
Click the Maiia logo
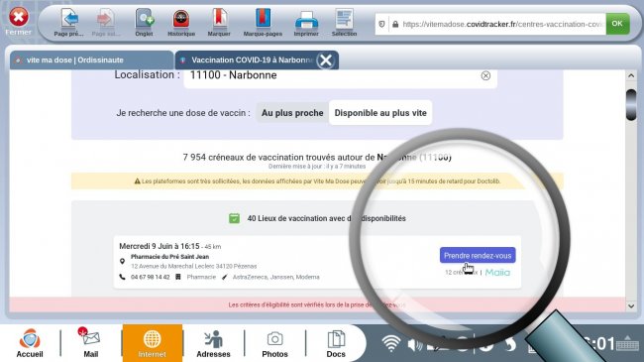[x=497, y=273]
